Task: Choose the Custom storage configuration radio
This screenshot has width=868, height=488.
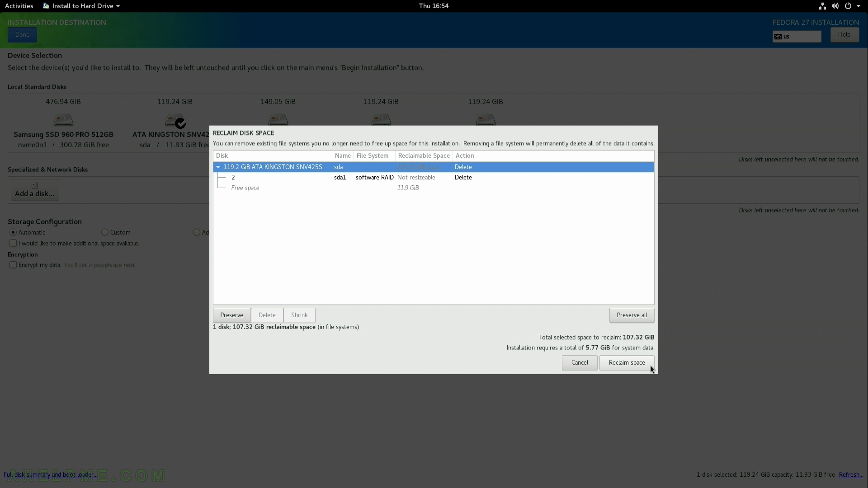Action: coord(105,232)
